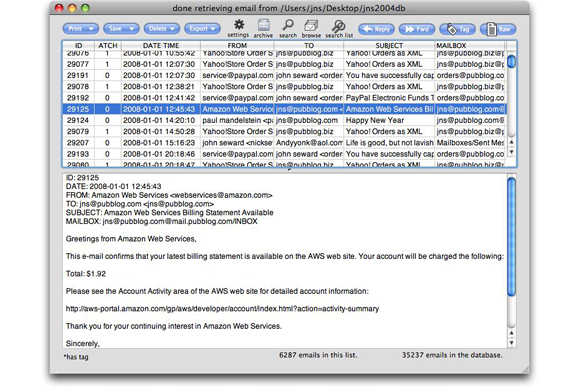
Task: Click the message body scrollbar thumb
Action: tap(511, 237)
